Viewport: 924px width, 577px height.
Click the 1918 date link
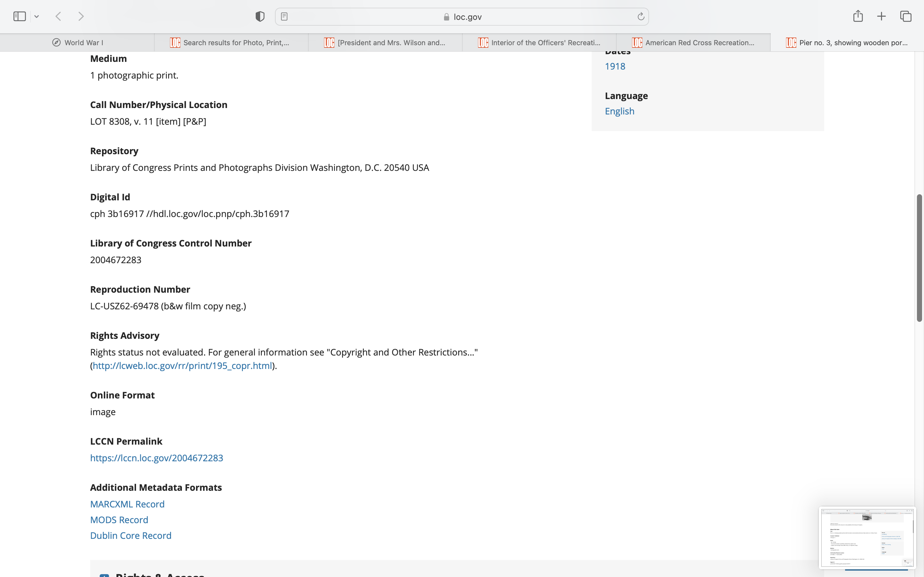615,66
